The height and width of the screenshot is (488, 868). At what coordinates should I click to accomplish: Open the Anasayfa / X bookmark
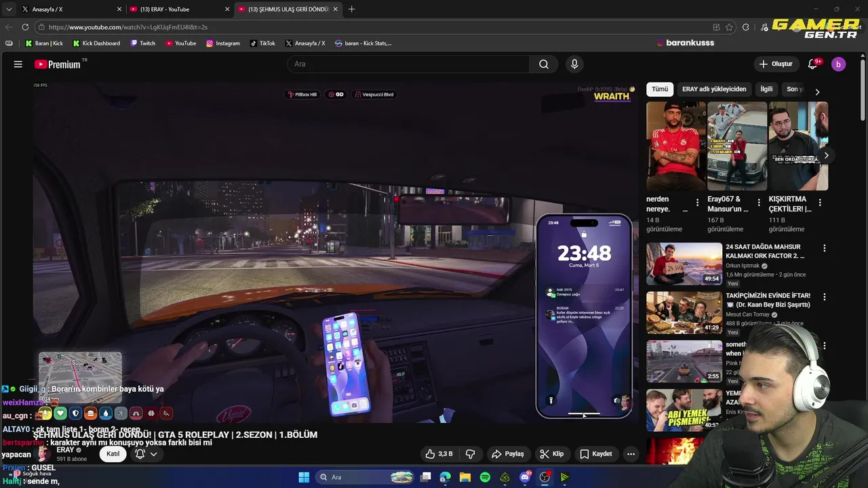click(x=305, y=43)
